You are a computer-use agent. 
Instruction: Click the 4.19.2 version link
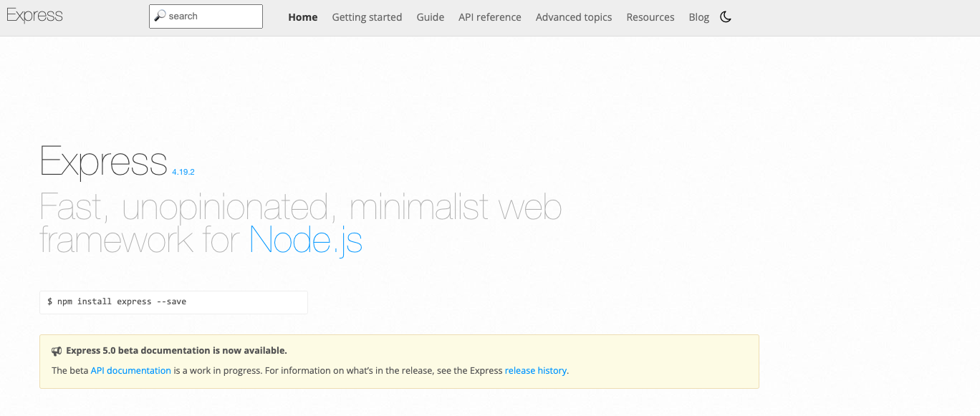pos(183,172)
